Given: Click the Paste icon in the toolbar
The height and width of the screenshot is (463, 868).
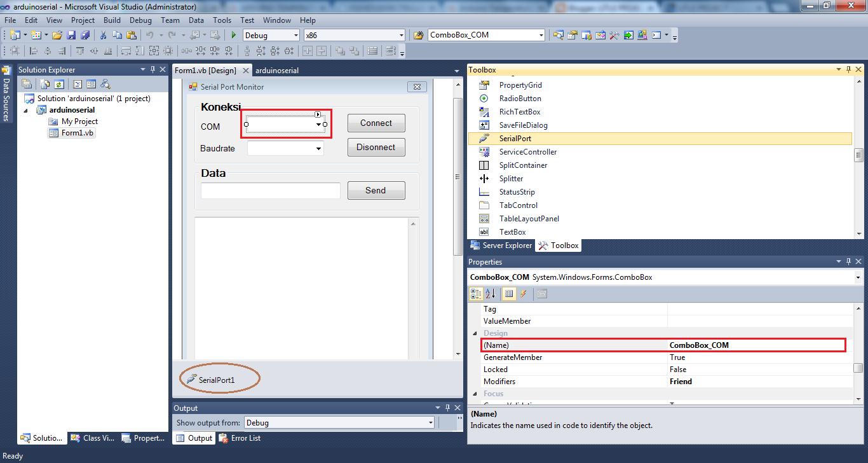Looking at the screenshot, I should point(132,35).
